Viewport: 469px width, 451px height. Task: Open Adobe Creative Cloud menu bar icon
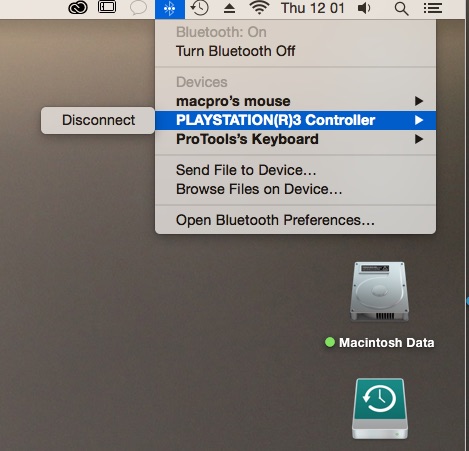click(x=78, y=8)
